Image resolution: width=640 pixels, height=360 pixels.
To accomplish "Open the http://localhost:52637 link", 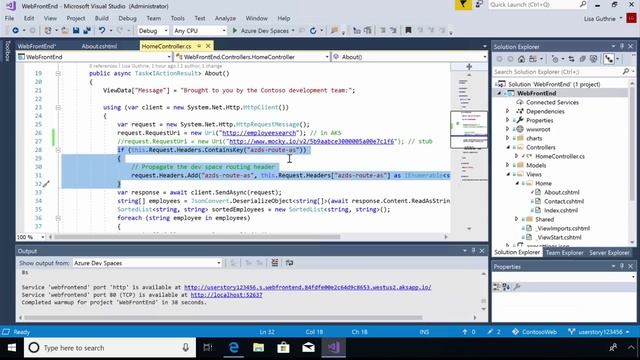I will [227, 295].
